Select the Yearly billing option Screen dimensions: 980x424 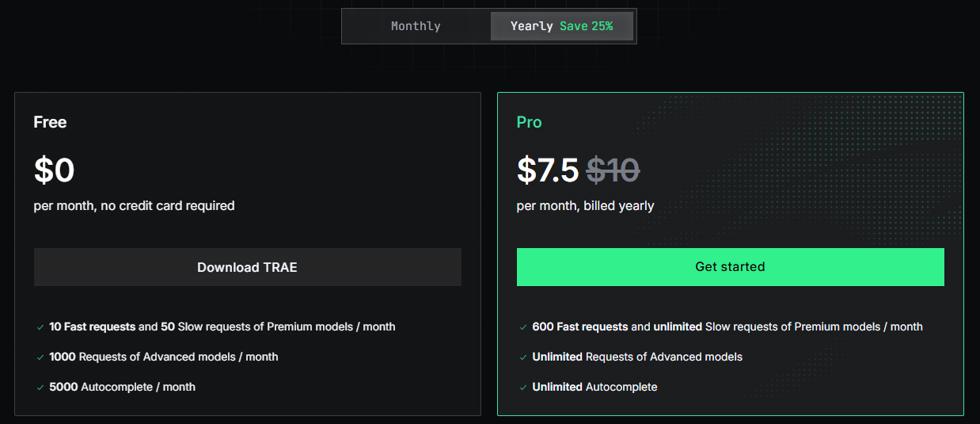click(532, 26)
